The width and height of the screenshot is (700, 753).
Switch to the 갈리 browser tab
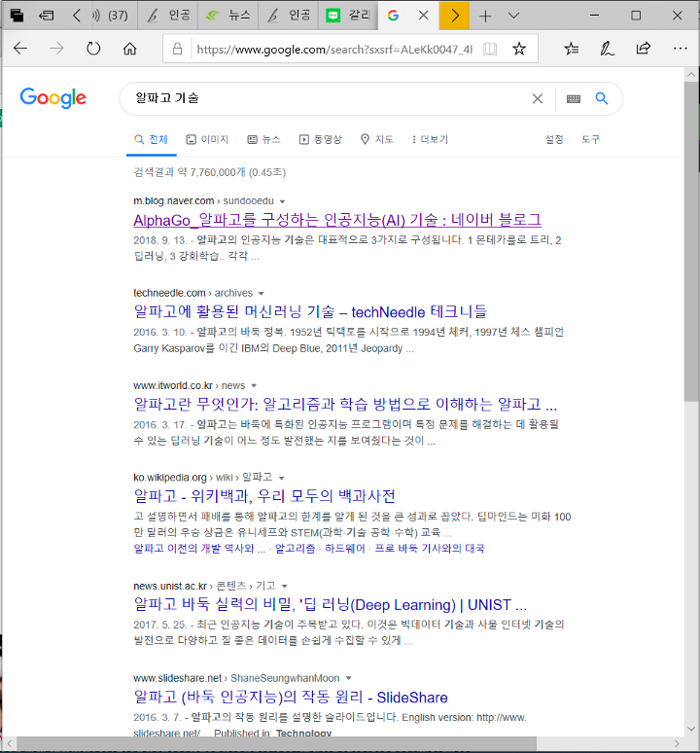tap(348, 16)
